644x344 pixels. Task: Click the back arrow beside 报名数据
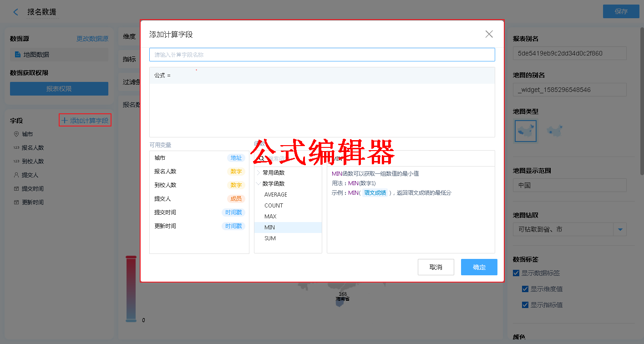pyautogui.click(x=16, y=12)
